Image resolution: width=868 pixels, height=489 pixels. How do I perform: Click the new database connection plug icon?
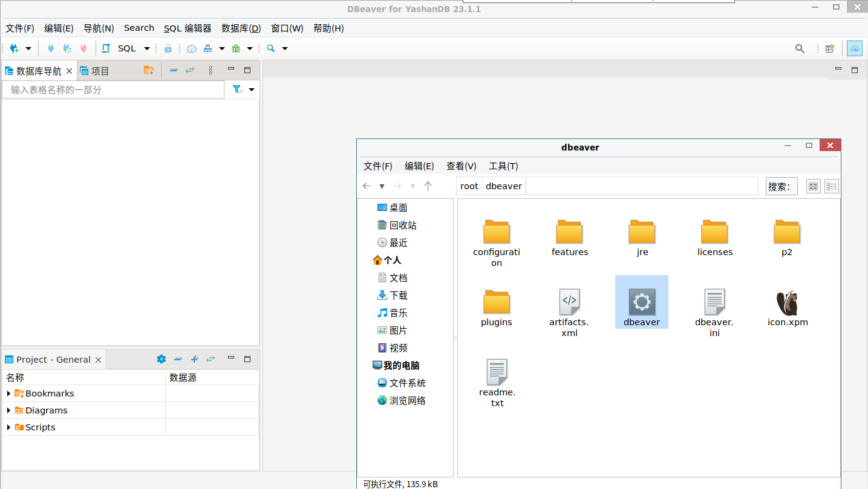(14, 48)
